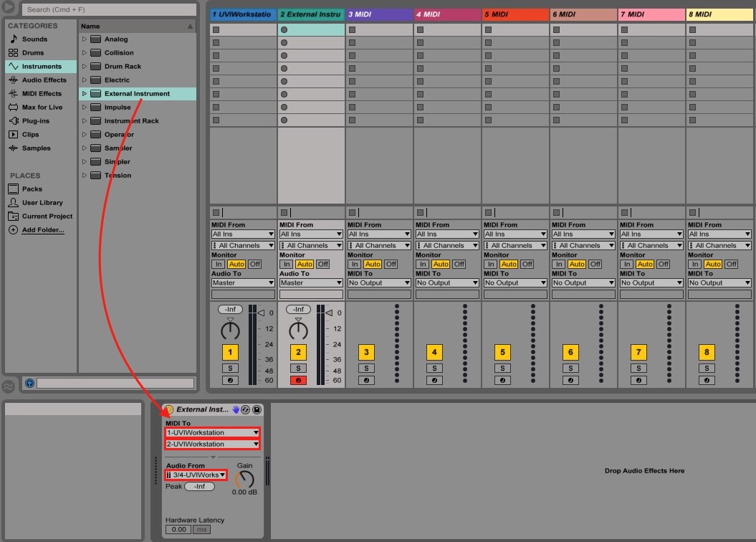Arm track 1 for recording

230,381
